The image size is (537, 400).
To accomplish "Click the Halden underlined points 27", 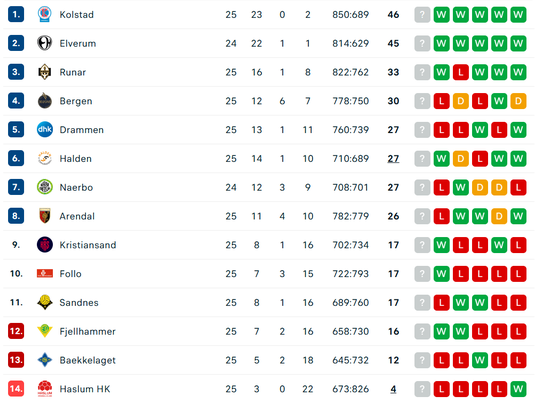I will [393, 159].
